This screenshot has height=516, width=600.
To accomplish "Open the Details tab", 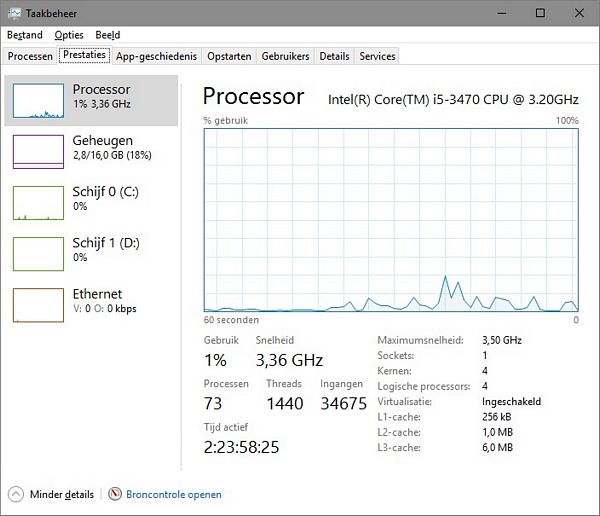I will [334, 56].
